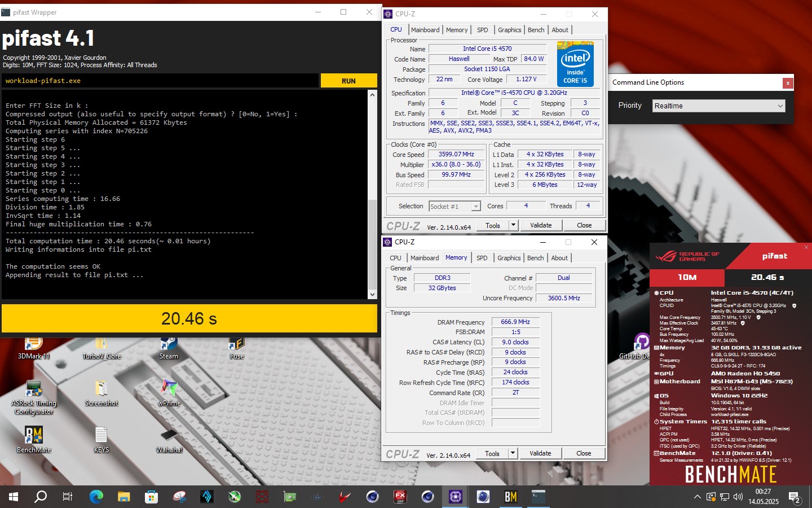Open About tab in CPU-Z processor window

560,30
